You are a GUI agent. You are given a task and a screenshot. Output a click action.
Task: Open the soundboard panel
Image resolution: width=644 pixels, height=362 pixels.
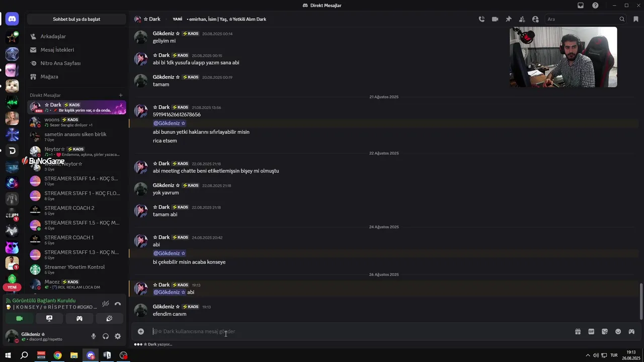[x=109, y=318]
